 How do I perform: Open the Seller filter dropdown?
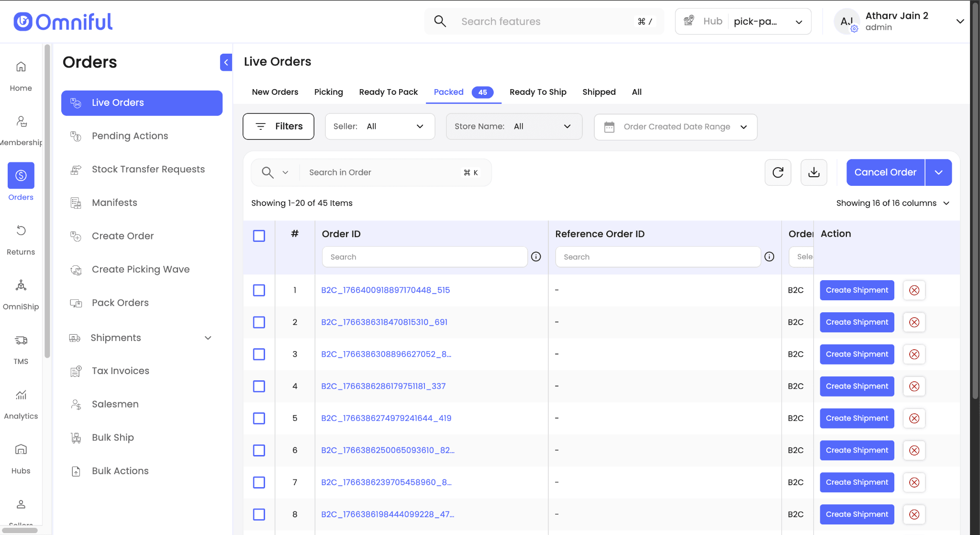(x=379, y=126)
